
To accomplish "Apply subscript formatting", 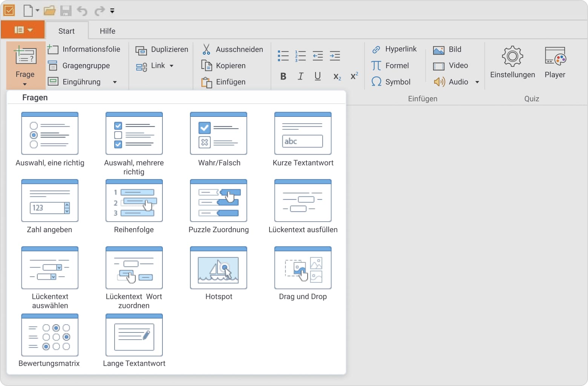I will pyautogui.click(x=337, y=77).
